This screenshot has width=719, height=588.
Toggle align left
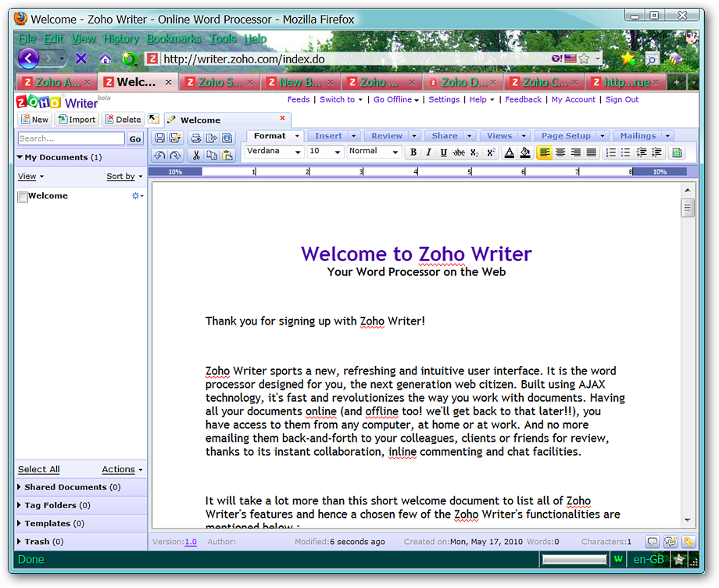[x=544, y=152]
